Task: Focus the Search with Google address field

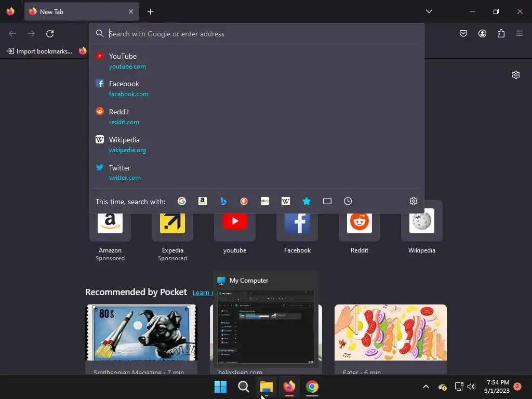Action: (x=257, y=34)
